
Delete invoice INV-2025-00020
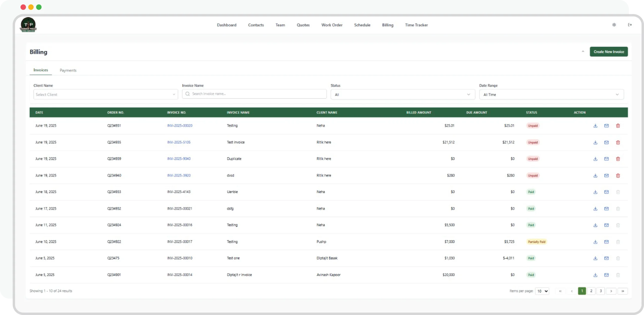coord(618,126)
